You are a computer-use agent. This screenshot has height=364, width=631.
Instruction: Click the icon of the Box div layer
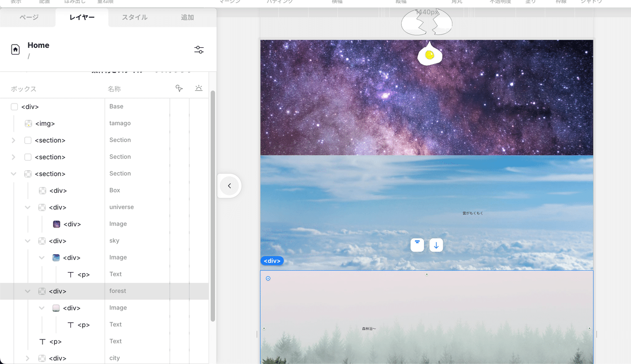click(x=43, y=191)
